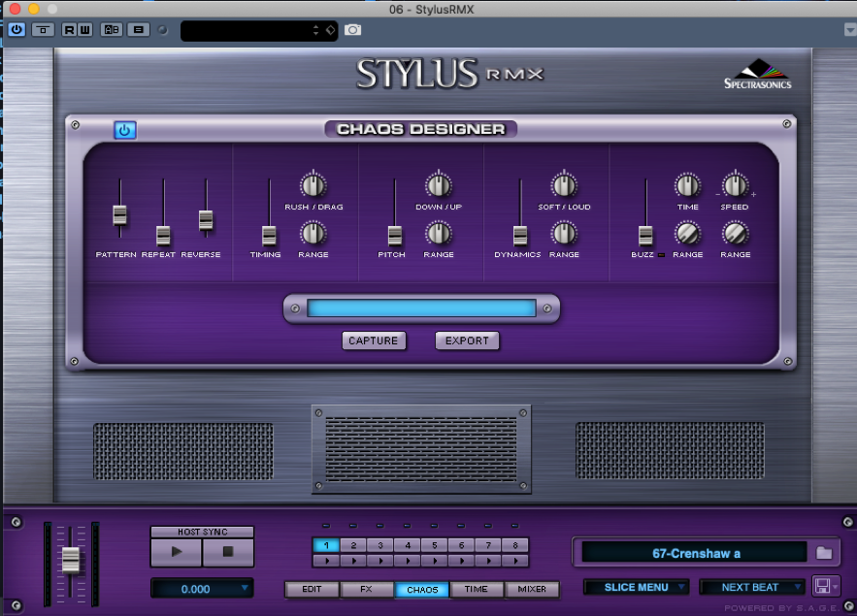Enable Read automation (R) button
This screenshot has height=616, width=857.
[x=69, y=29]
